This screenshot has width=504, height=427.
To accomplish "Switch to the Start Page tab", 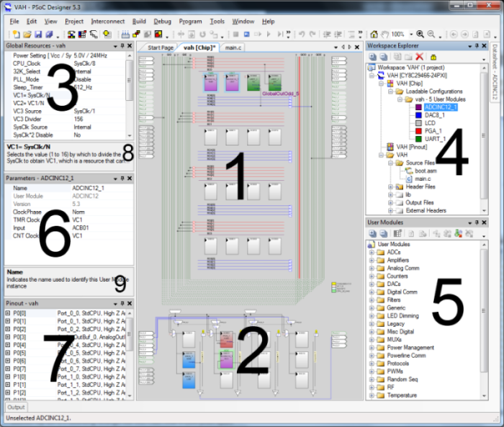I will [x=160, y=48].
